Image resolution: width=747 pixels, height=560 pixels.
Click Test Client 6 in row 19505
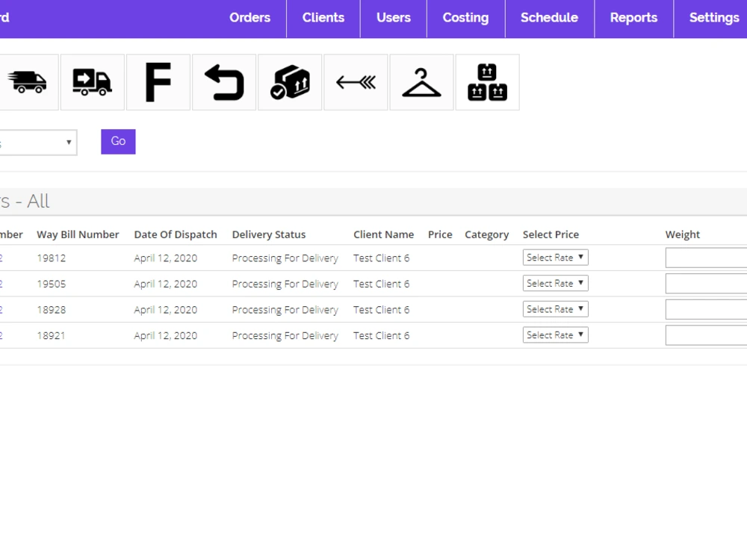pos(381,284)
